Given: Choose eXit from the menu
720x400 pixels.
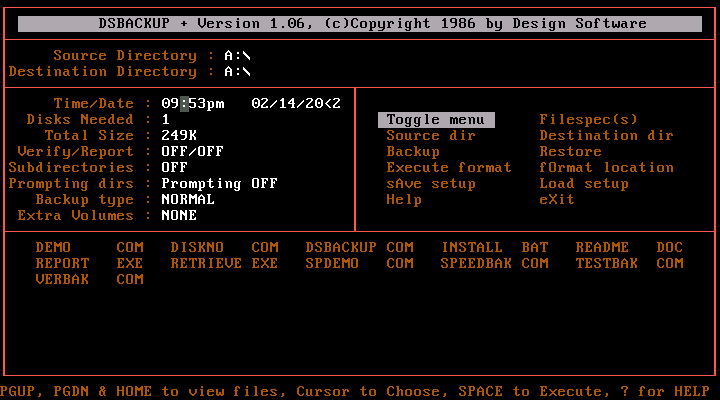Looking at the screenshot, I should point(557,200).
